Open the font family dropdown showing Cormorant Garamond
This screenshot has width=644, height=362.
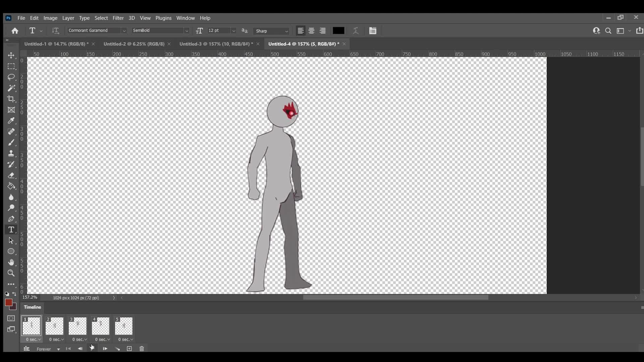coord(124,31)
